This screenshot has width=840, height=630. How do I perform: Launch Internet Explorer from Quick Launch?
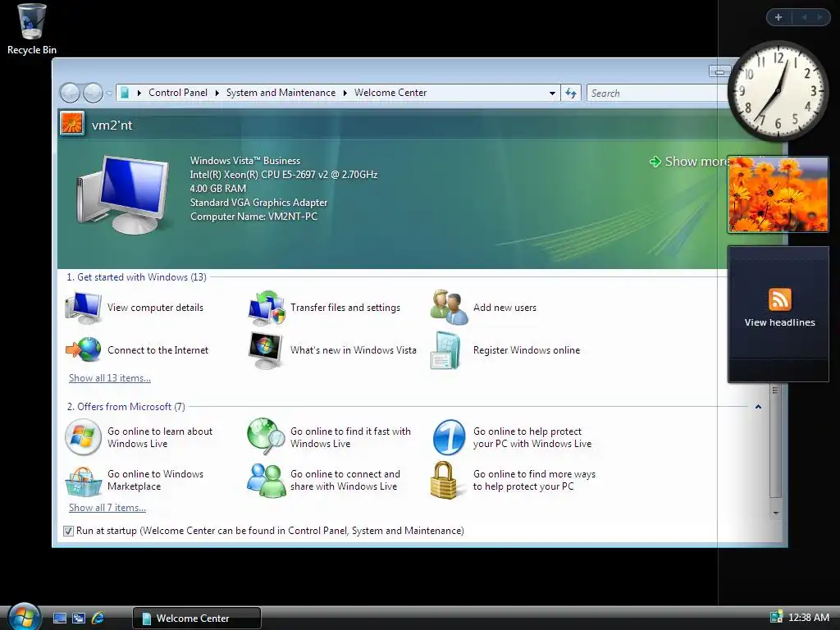point(98,619)
